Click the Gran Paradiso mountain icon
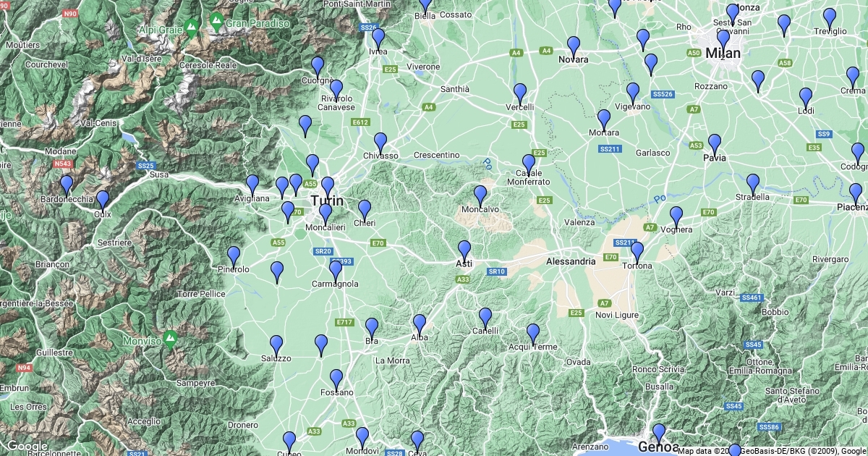868x456 pixels. click(x=216, y=20)
